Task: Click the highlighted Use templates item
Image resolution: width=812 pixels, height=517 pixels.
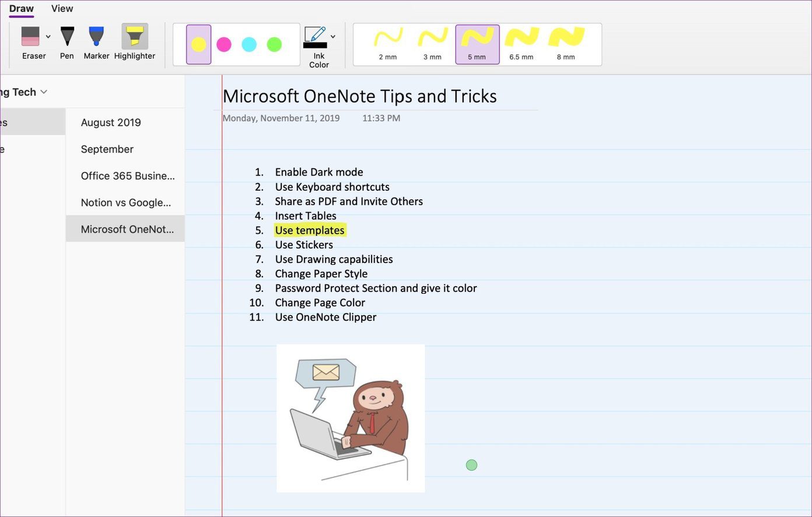Action: point(310,230)
